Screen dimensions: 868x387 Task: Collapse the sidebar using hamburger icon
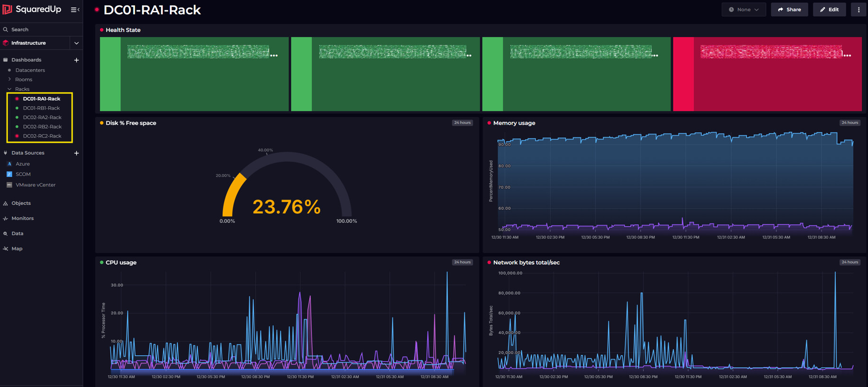pyautogui.click(x=74, y=9)
